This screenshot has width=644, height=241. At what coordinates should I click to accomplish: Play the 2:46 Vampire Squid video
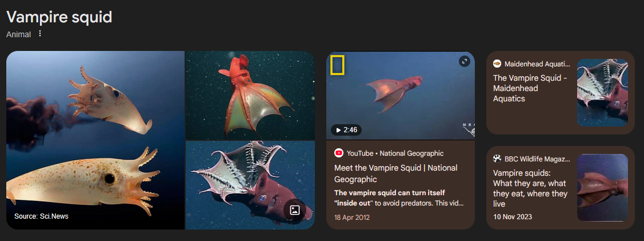(x=346, y=130)
